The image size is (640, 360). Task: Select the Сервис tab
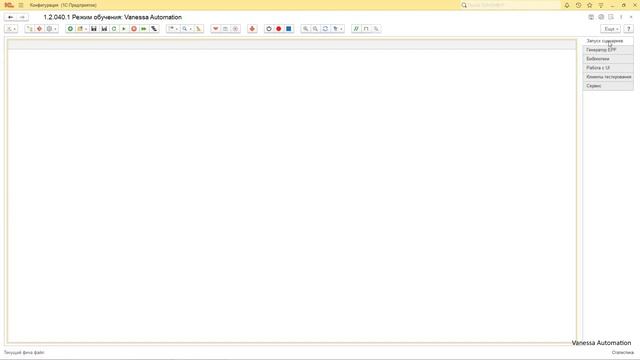click(608, 86)
